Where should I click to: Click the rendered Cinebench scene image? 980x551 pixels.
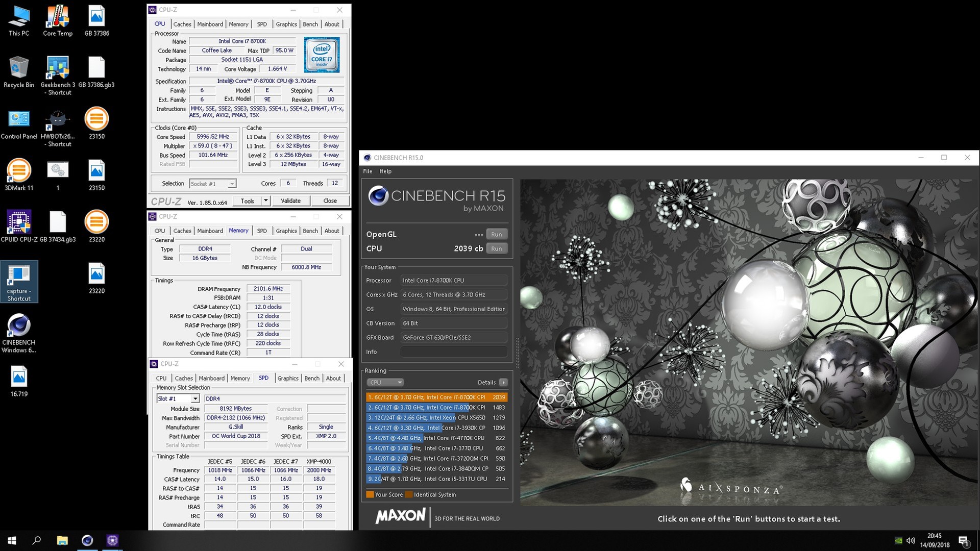(749, 342)
